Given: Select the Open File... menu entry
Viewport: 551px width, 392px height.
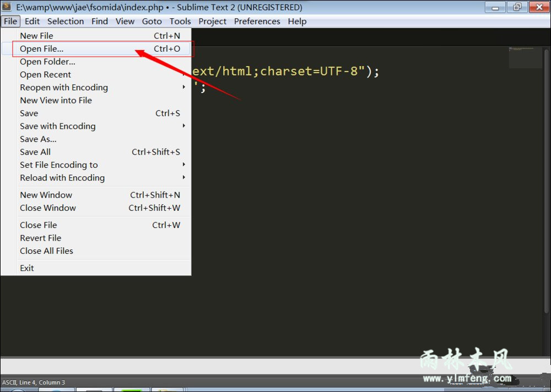Looking at the screenshot, I should click(96, 49).
